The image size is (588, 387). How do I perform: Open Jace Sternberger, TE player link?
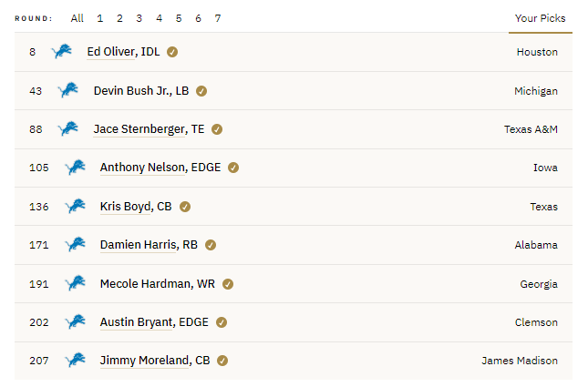[149, 129]
